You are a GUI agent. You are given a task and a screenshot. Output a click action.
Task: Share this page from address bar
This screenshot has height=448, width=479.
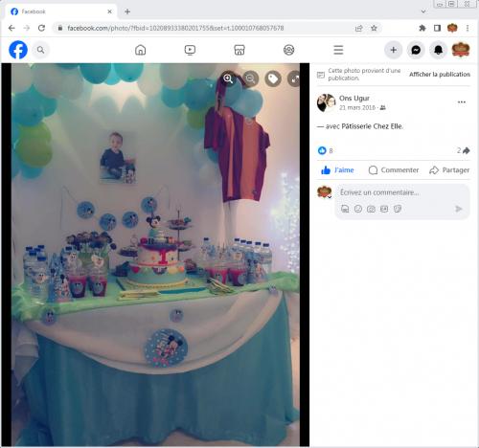[359, 29]
